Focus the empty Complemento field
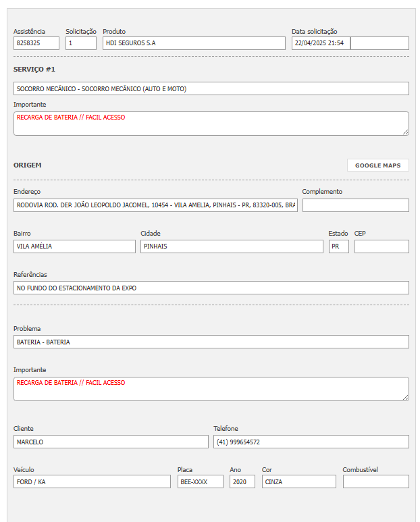 pos(355,205)
